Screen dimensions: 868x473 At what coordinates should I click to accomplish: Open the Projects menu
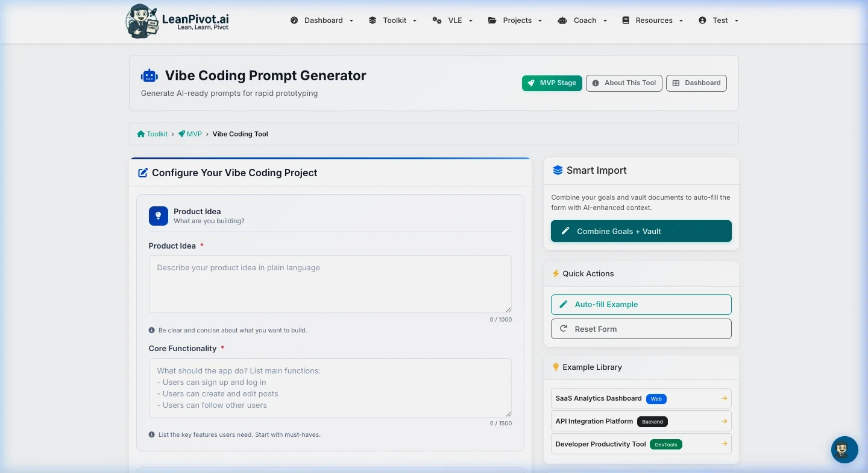[x=515, y=21]
